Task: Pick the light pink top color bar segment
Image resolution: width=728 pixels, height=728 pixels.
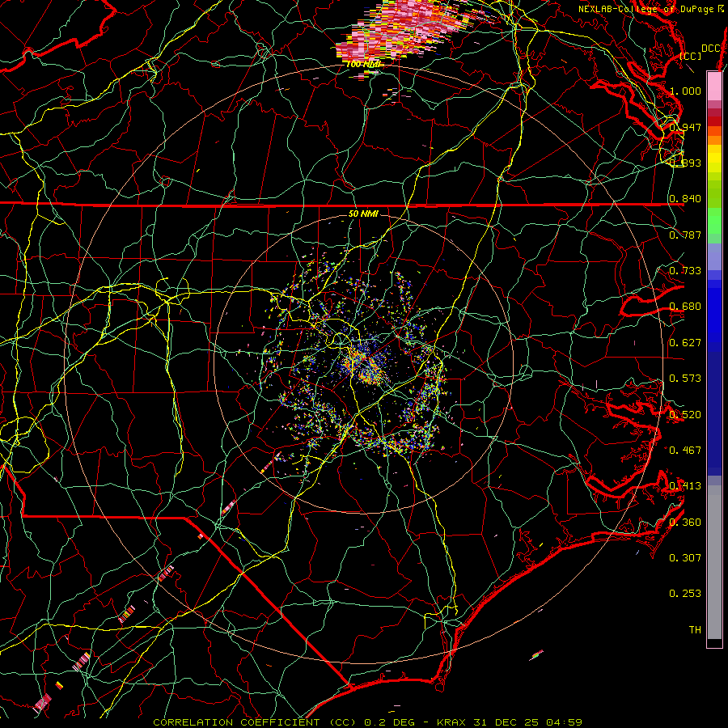Action: [714, 86]
